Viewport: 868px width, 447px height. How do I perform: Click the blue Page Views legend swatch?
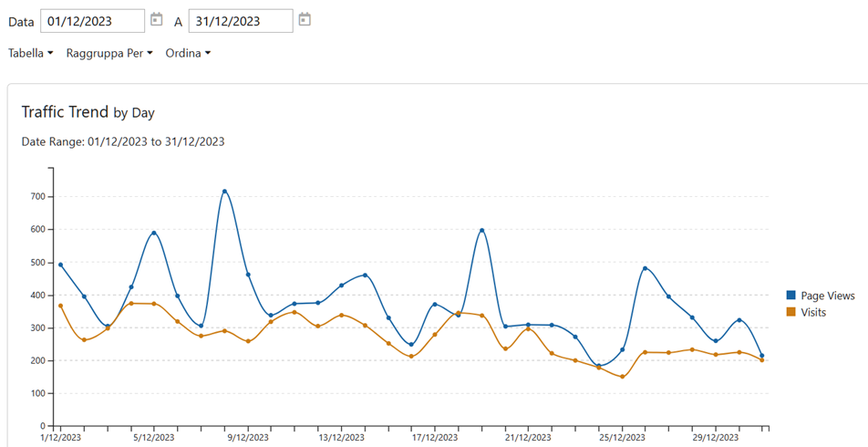click(791, 296)
